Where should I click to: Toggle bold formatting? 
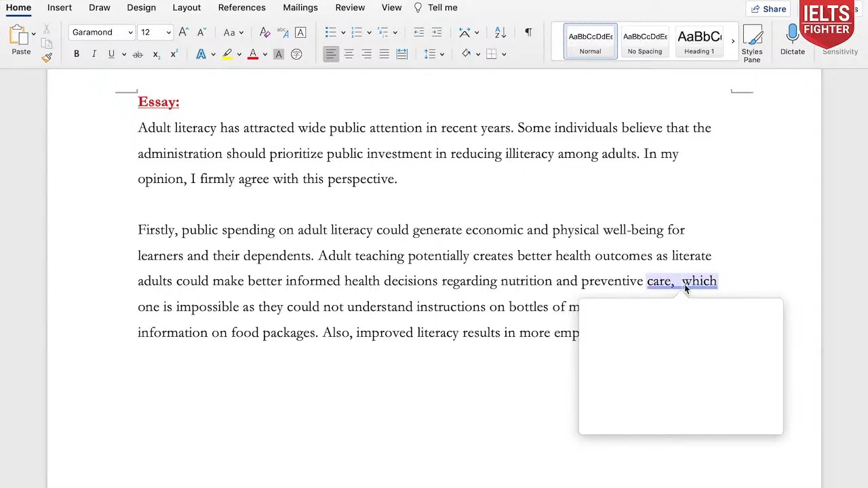[77, 54]
